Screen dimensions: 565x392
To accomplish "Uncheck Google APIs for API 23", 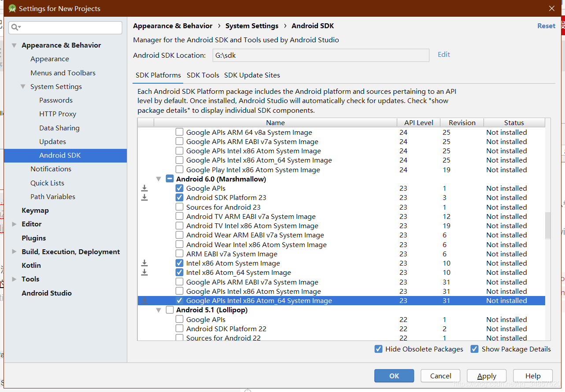I will pos(179,188).
